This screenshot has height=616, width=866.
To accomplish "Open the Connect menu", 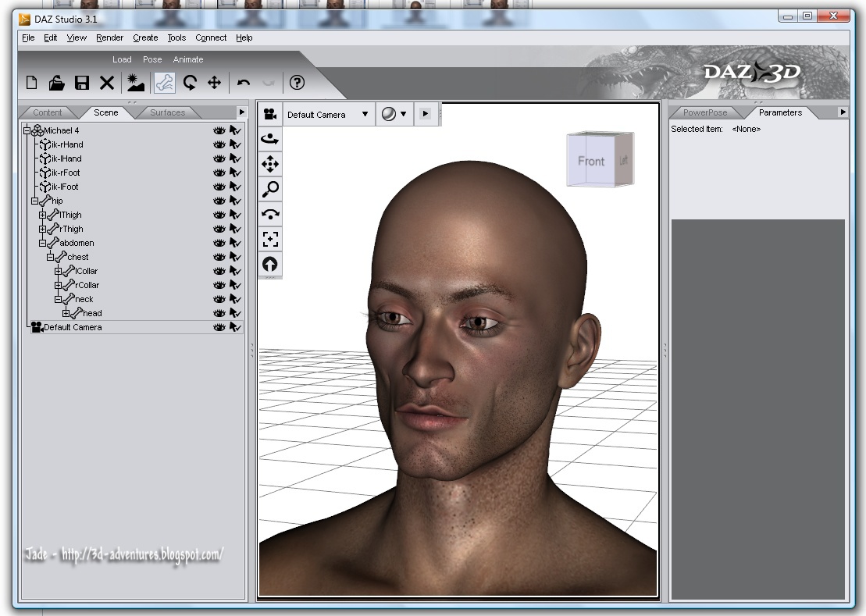I will tap(211, 37).
